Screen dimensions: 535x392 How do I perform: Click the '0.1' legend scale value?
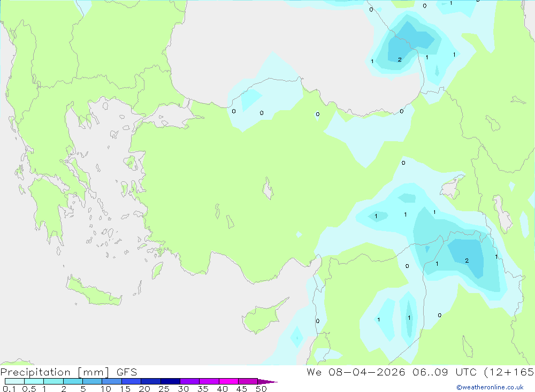9,389
